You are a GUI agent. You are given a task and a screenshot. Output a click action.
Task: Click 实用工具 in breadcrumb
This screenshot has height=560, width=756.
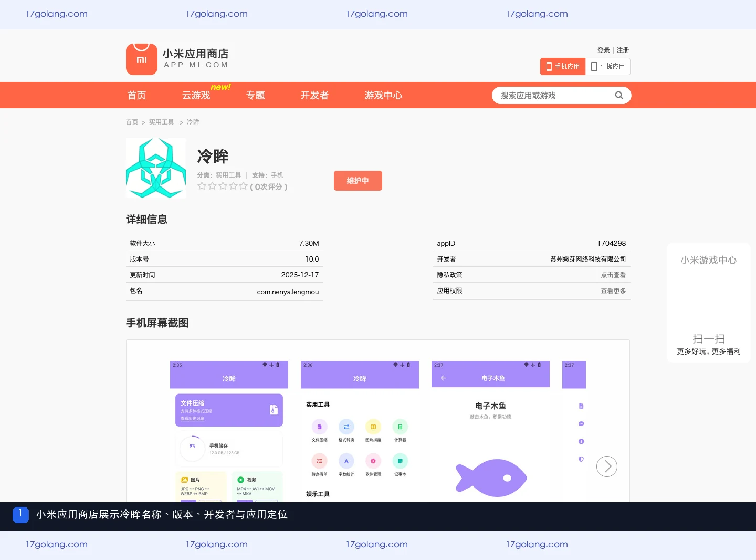[x=161, y=122]
